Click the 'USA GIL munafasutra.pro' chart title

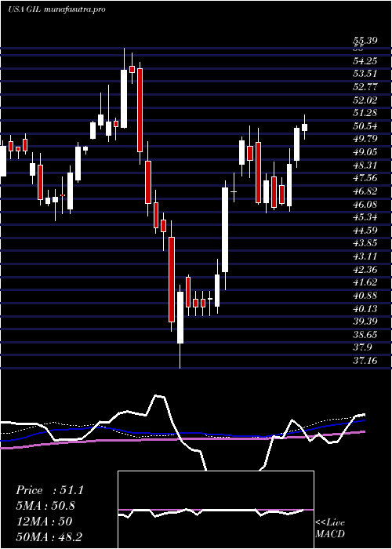56,9
